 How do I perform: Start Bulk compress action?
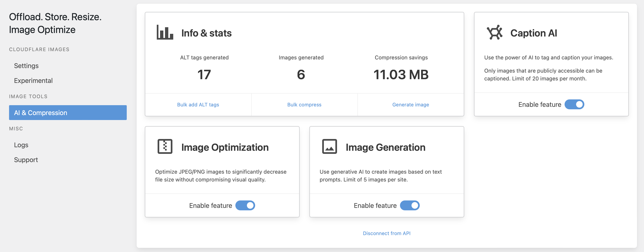coord(304,105)
